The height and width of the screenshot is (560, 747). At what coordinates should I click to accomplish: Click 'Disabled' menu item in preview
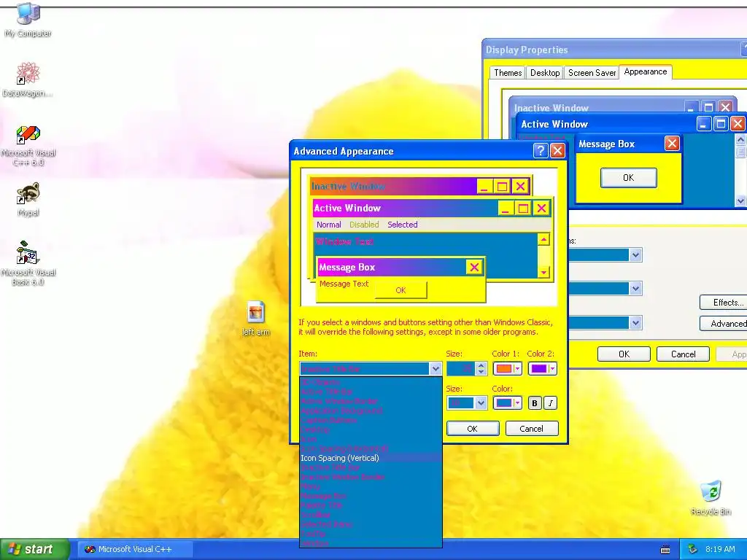click(x=364, y=225)
